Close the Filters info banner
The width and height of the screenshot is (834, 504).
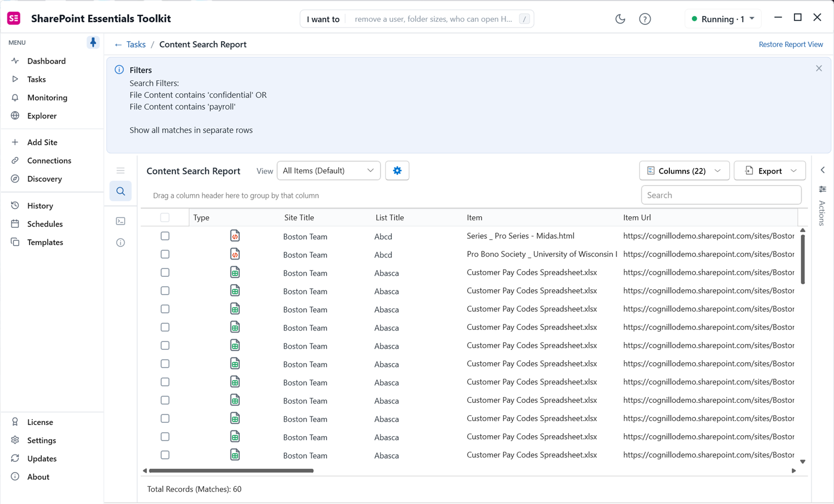819,68
